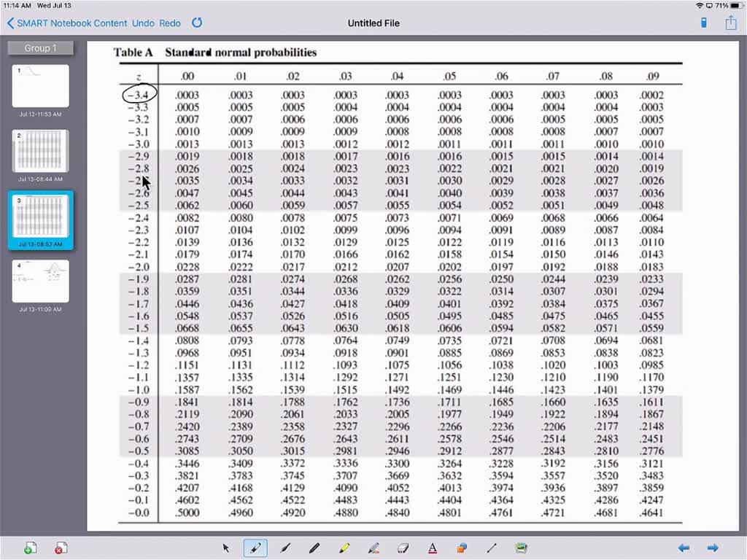This screenshot has height=560, width=747.
Task: Undo the last action
Action: point(143,23)
